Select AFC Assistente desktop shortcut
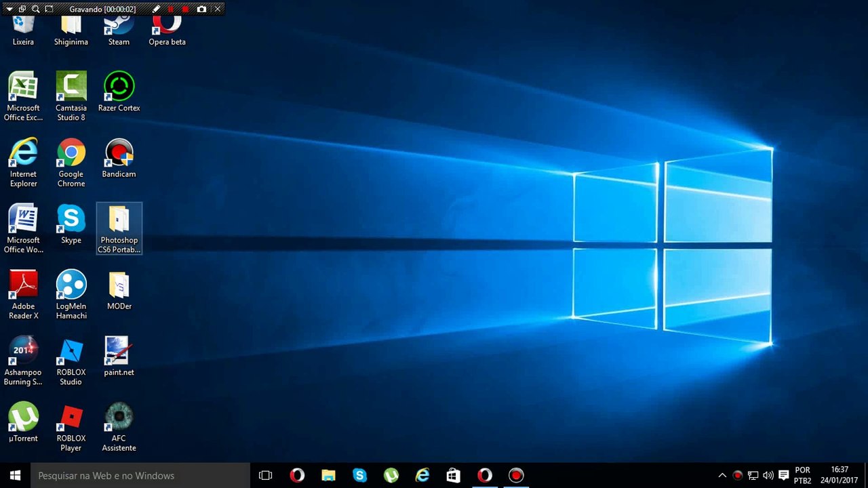This screenshot has width=868, height=488. click(119, 427)
